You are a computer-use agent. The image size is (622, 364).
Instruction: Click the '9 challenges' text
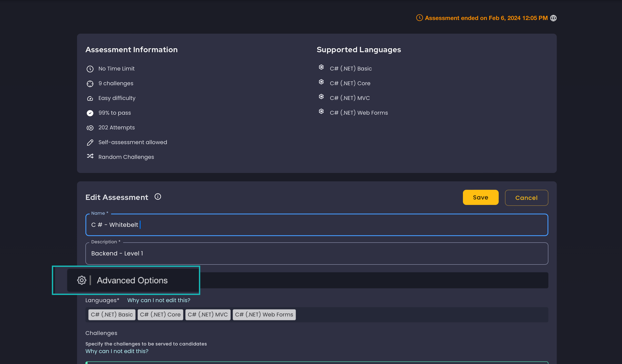click(x=116, y=83)
